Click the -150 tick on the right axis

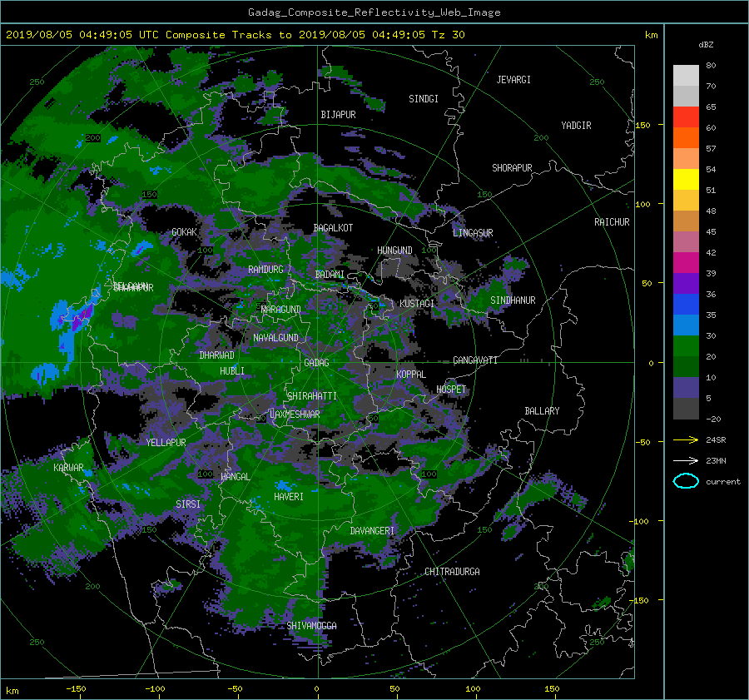640,600
